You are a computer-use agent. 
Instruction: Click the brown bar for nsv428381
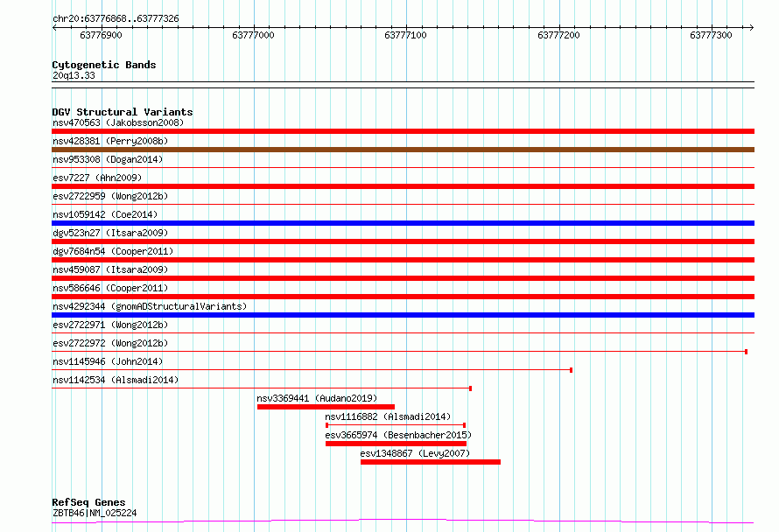pyautogui.click(x=403, y=150)
